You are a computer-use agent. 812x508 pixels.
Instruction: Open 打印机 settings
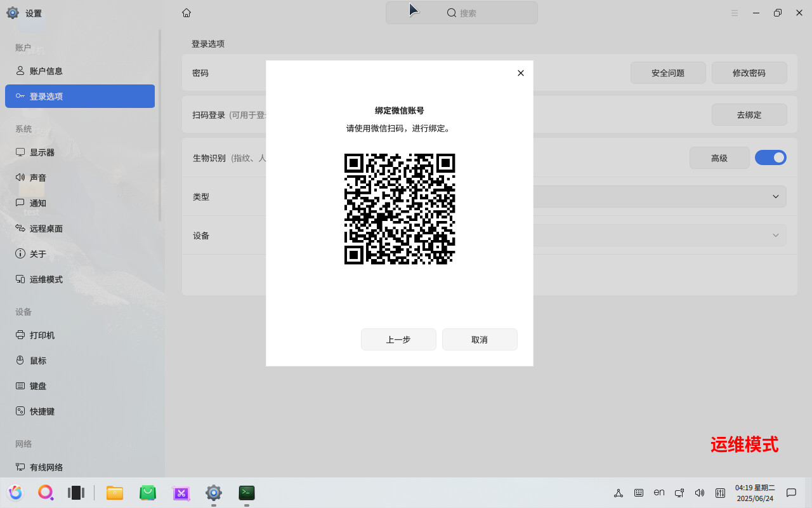(x=80, y=335)
